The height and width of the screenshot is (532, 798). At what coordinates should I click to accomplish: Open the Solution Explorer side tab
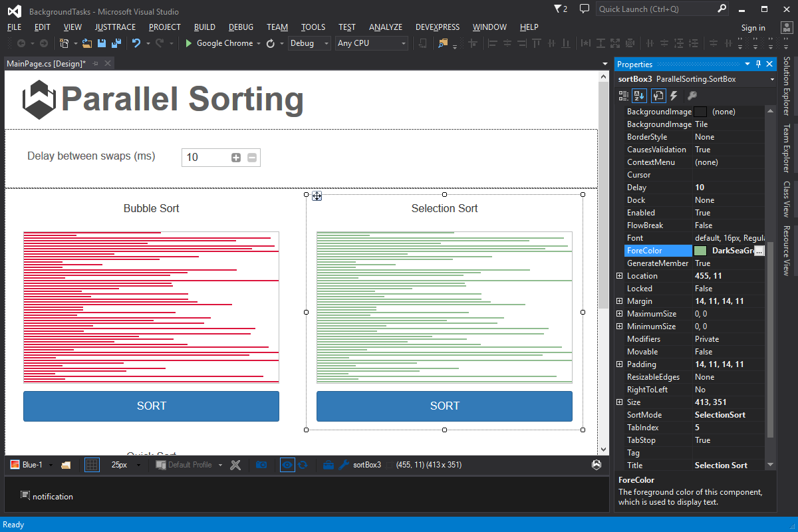coord(787,86)
